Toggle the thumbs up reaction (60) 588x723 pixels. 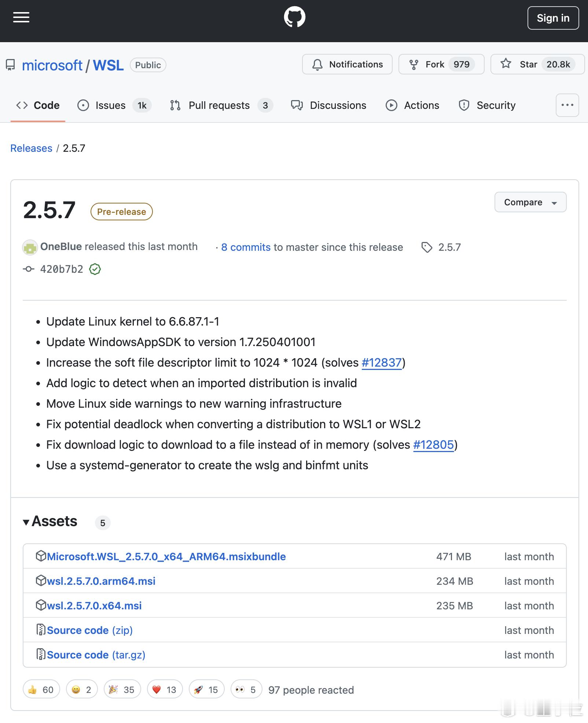41,689
